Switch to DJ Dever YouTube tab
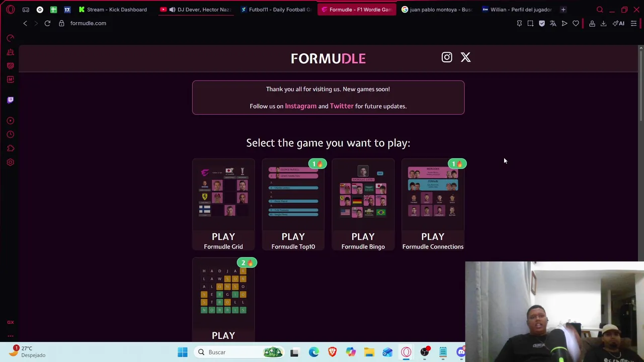Image resolution: width=644 pixels, height=362 pixels. coord(195,10)
